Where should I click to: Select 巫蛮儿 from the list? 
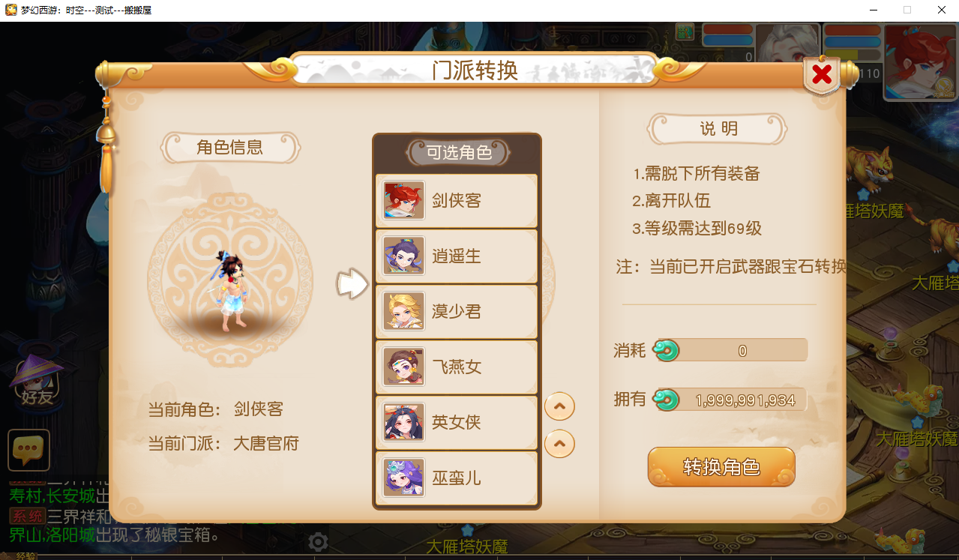point(457,478)
